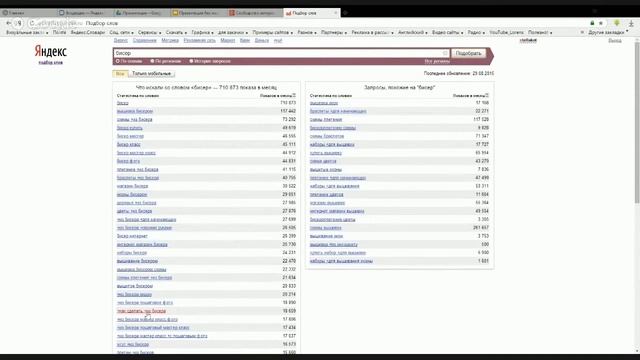The image size is (640, 360).
Task: Select the Только мобильные tab
Action: [x=151, y=73]
